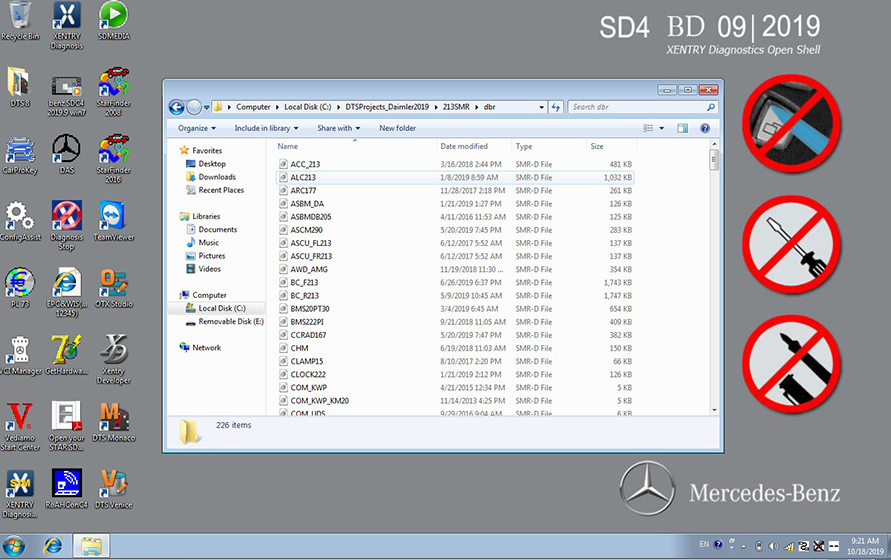Click the Diagnosis Stop desktop icon
This screenshot has height=560, width=891.
66,225
